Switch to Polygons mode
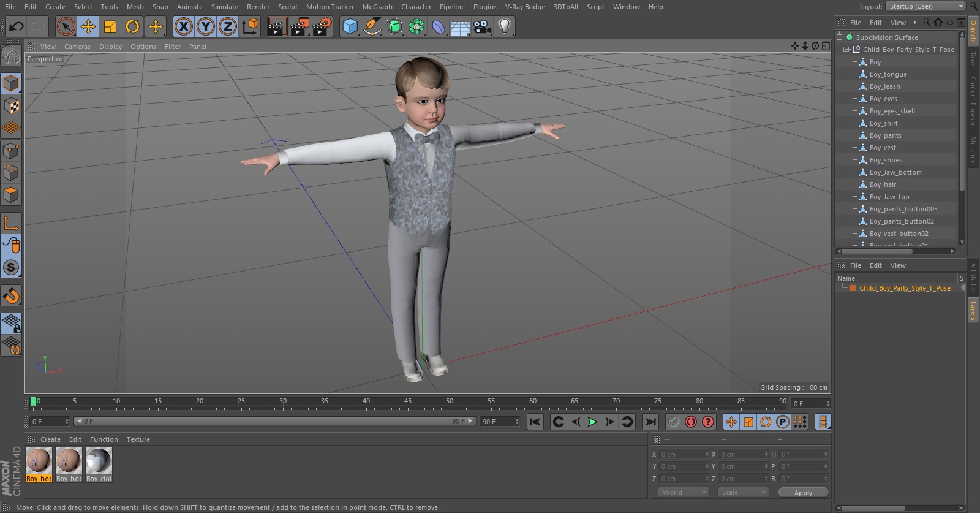 pos(11,195)
